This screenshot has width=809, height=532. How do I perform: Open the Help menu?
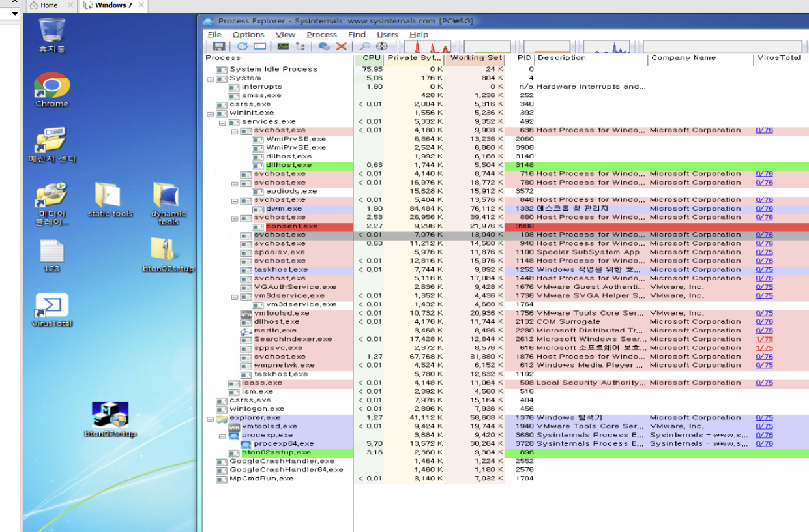click(419, 35)
